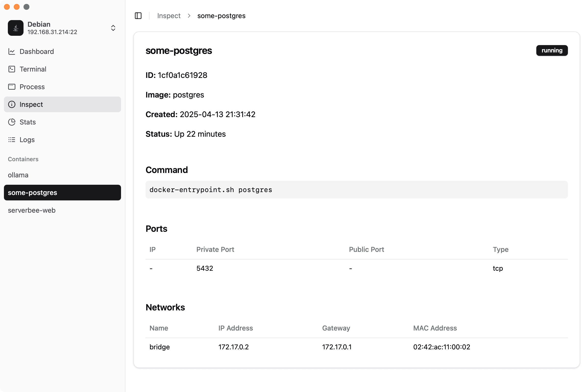Screen dimensions: 588x392
Task: Click the Terminal icon in sidebar
Action: 12,69
